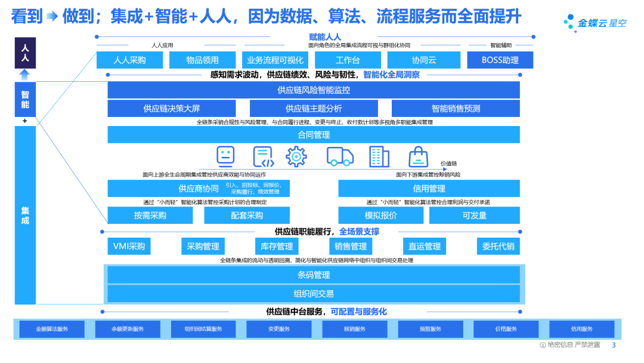Click the 智能辅助 label

coord(501,45)
